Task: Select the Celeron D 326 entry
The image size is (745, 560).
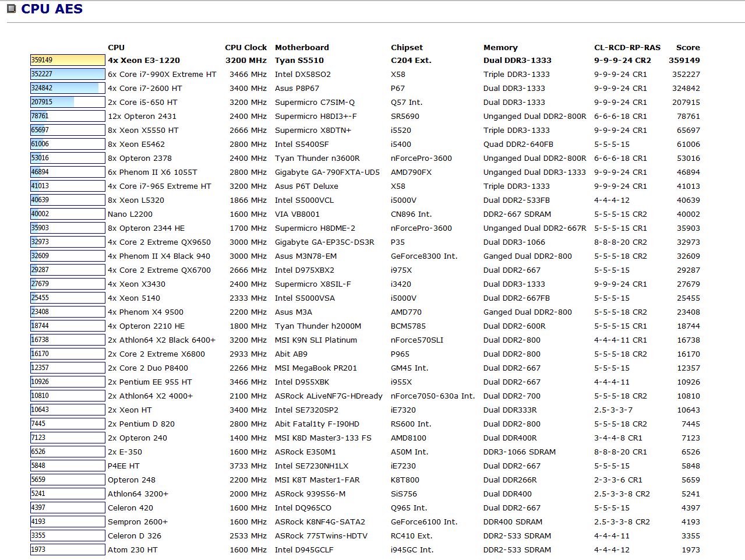Action: [135, 536]
